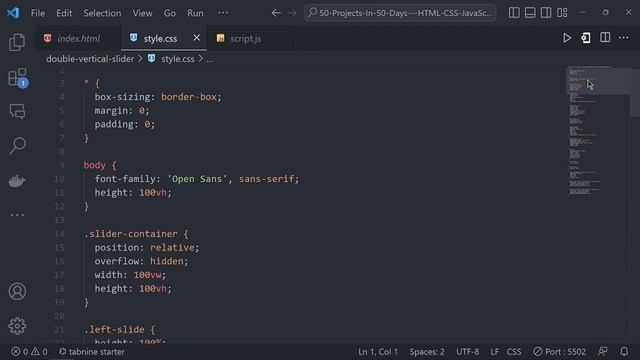Click the feedback icon in status bar

(x=602, y=351)
